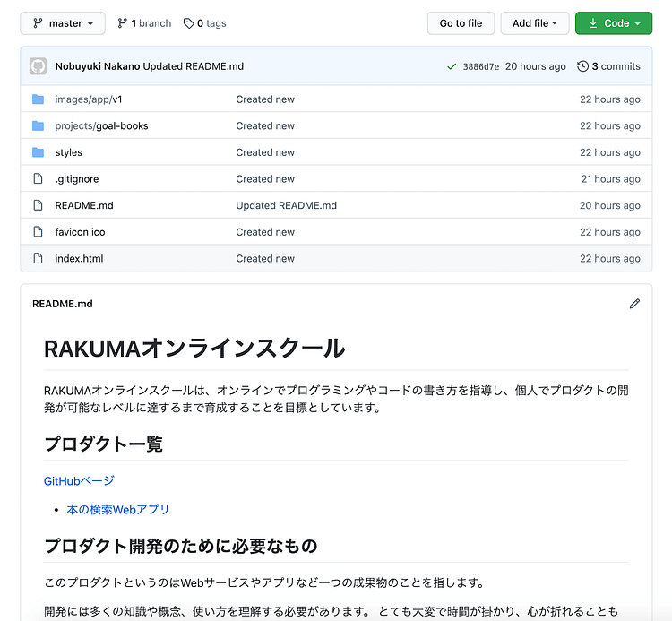Click the 20 hours ago timestamp in README.md row
Screen dimensions: 672x621
coord(610,206)
